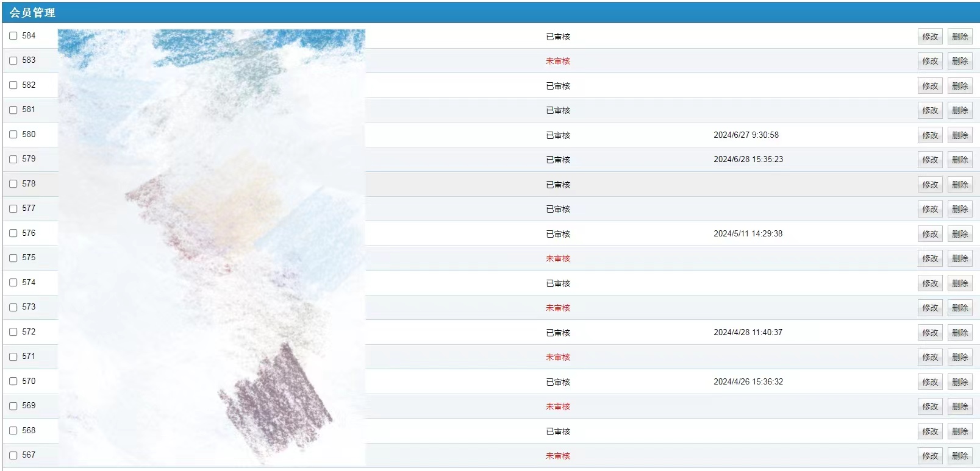Tick the checkbox for member 584
980x471 pixels.
coord(13,36)
